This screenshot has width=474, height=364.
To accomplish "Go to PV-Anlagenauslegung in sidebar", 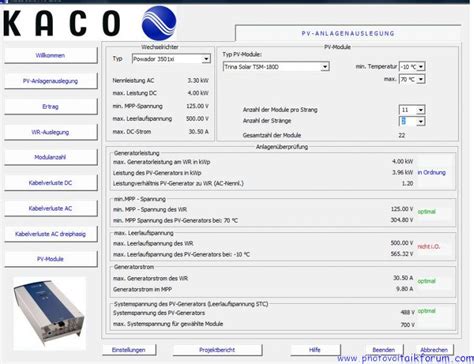I will tap(51, 81).
